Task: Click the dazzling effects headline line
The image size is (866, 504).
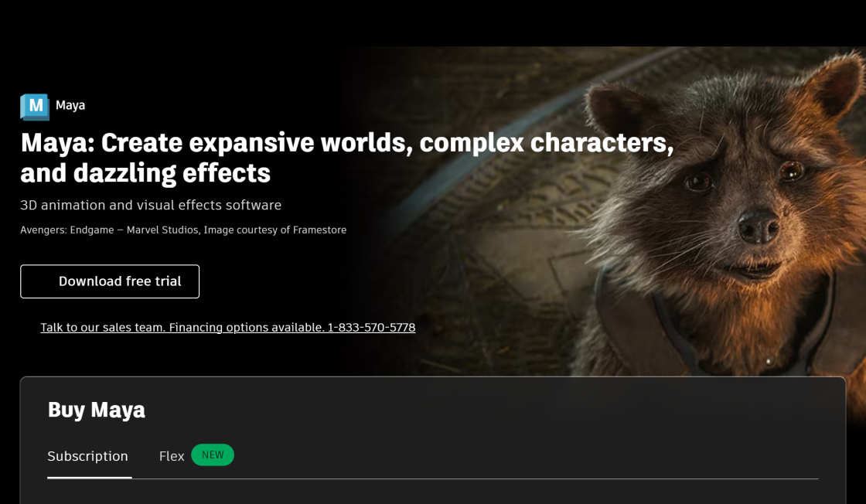Action: [145, 173]
